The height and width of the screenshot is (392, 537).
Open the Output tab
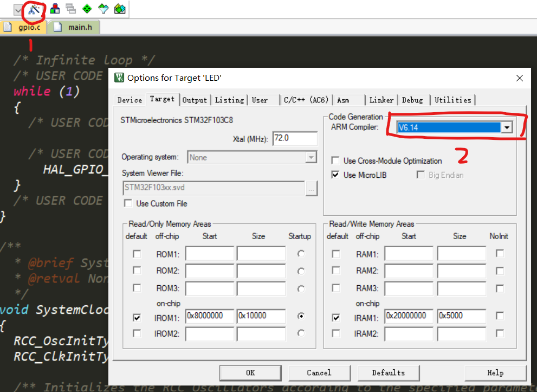195,100
